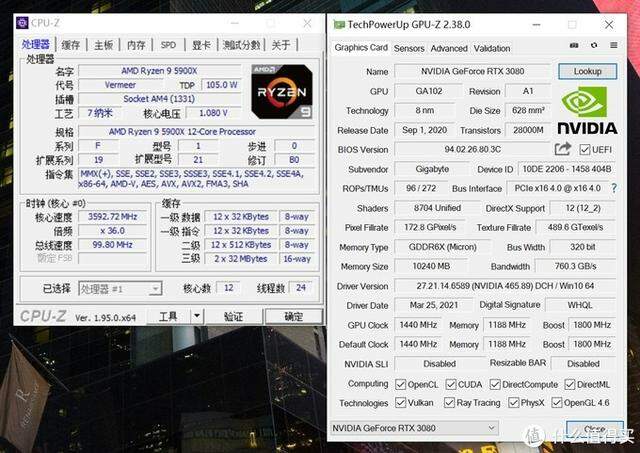Open the 处理器 #1 selection dropdown
The height and width of the screenshot is (453, 640).
coord(120,289)
